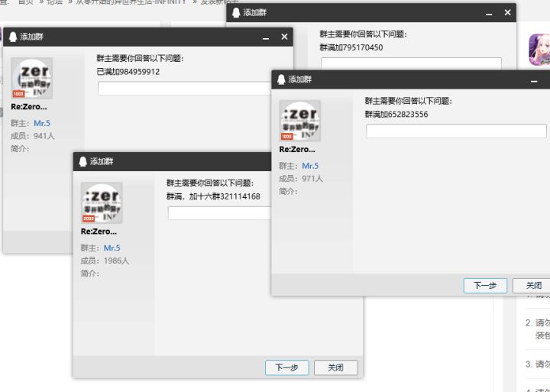Viewport: 550px width, 392px height.
Task: Click QQ penguin icon in 652823556 dialog title
Action: click(281, 79)
